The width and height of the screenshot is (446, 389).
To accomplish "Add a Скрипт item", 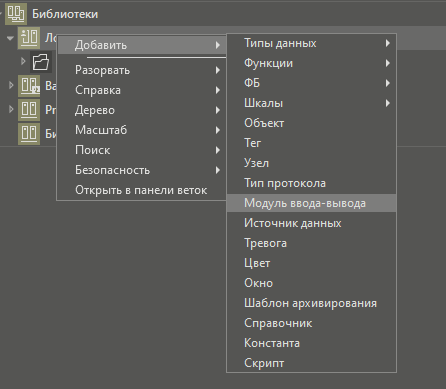I will pos(311,363).
